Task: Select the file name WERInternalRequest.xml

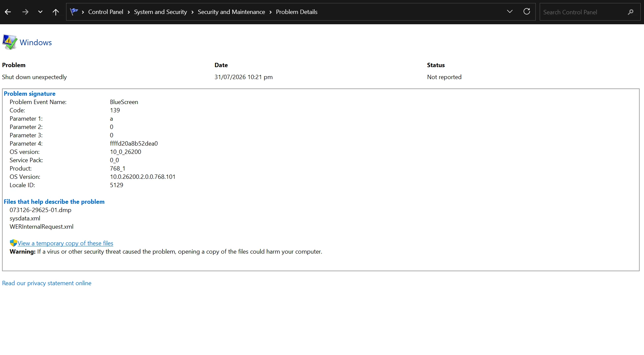Action: [x=42, y=227]
